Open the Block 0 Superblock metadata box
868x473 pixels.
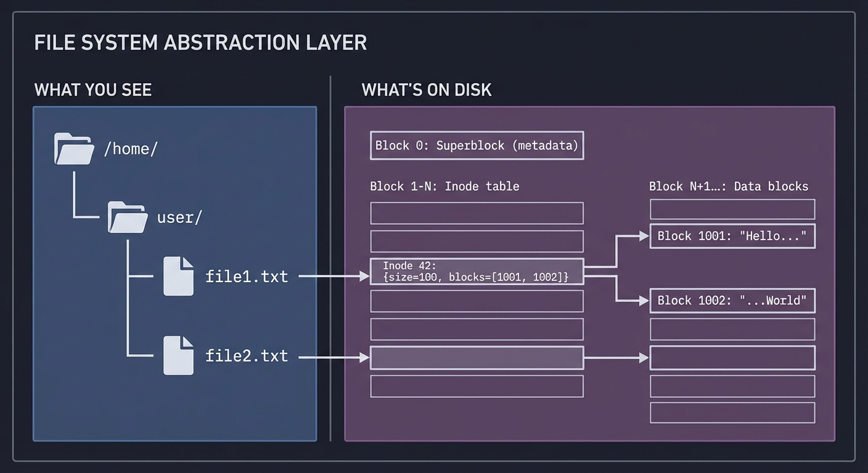click(477, 145)
